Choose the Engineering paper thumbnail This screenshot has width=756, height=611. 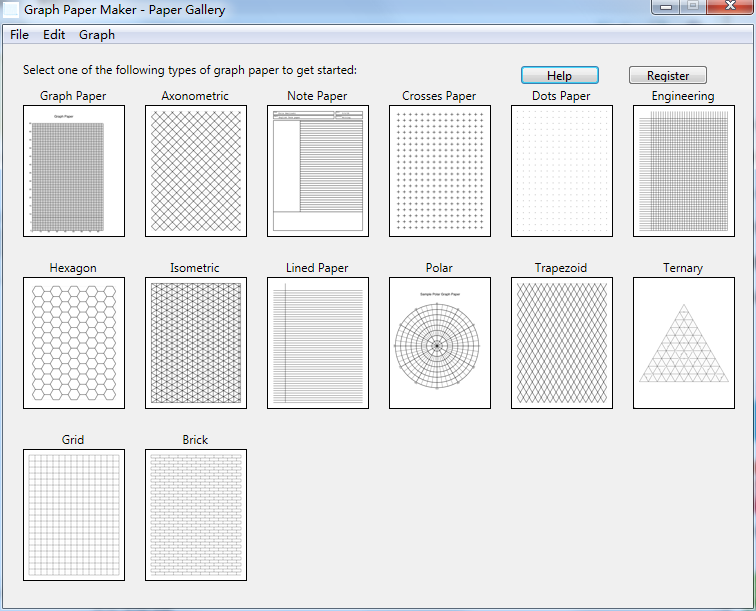point(684,171)
